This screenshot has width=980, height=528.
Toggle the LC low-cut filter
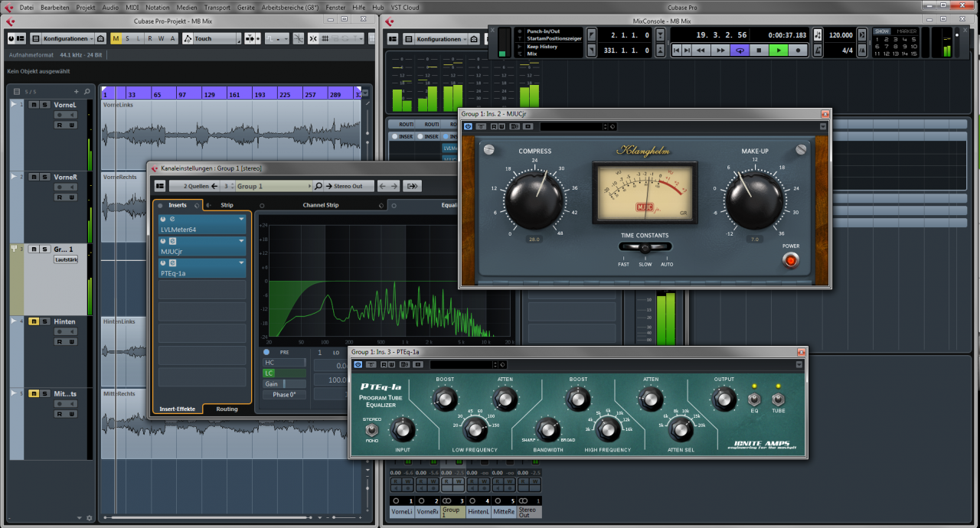pos(284,373)
